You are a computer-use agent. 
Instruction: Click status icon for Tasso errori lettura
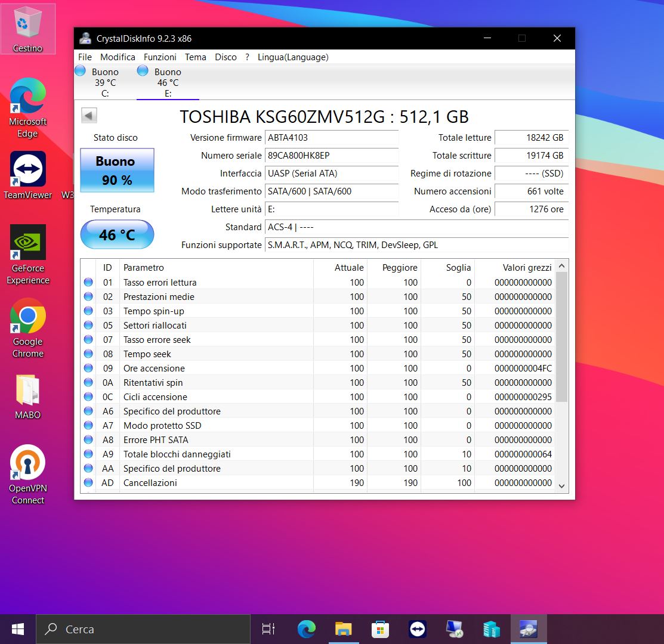click(88, 282)
